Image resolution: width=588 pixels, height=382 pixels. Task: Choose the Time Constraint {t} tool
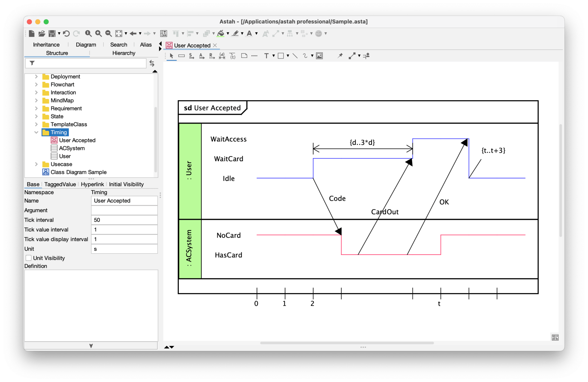pyautogui.click(x=233, y=56)
